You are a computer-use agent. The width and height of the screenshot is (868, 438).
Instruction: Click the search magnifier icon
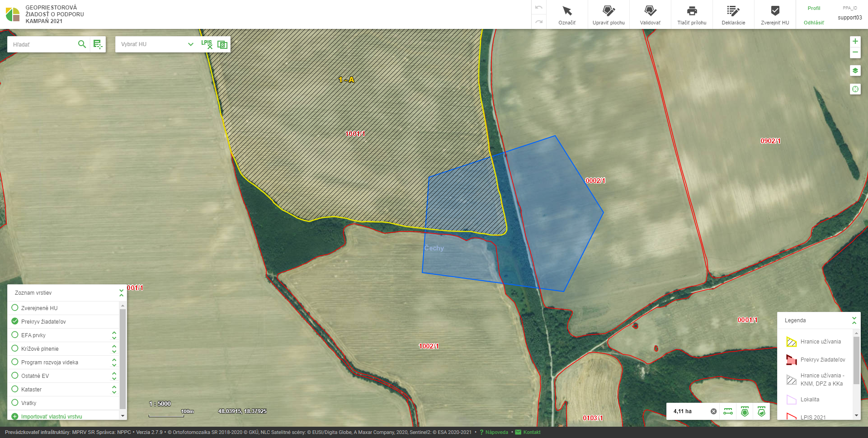(82, 44)
